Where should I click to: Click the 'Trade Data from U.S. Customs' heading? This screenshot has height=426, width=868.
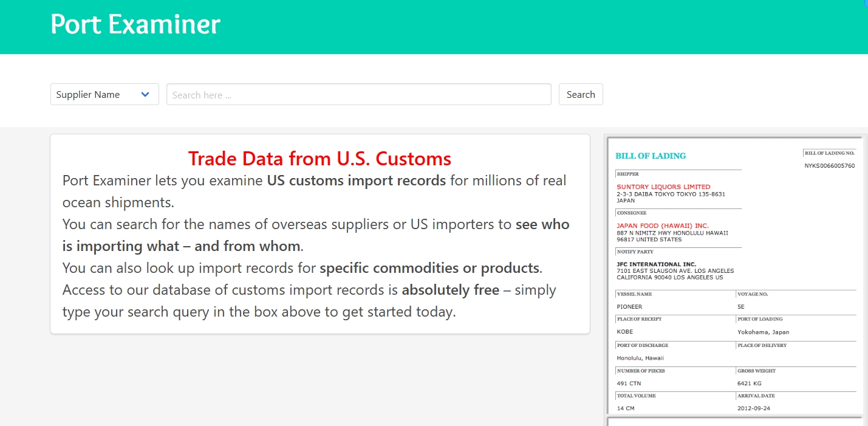click(320, 159)
